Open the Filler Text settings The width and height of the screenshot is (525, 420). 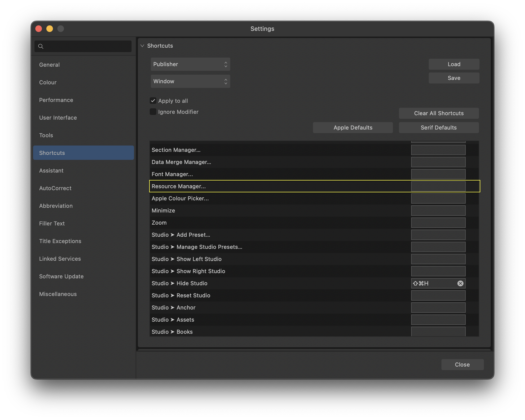coord(52,223)
